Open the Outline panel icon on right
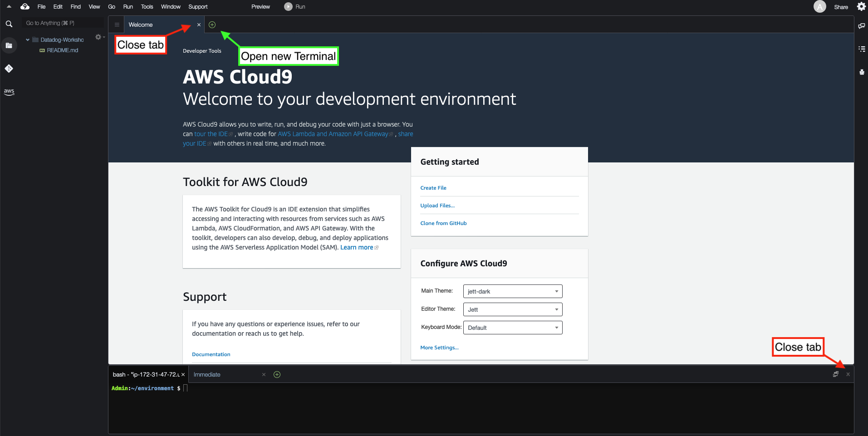Viewport: 868px width, 436px height. point(861,49)
